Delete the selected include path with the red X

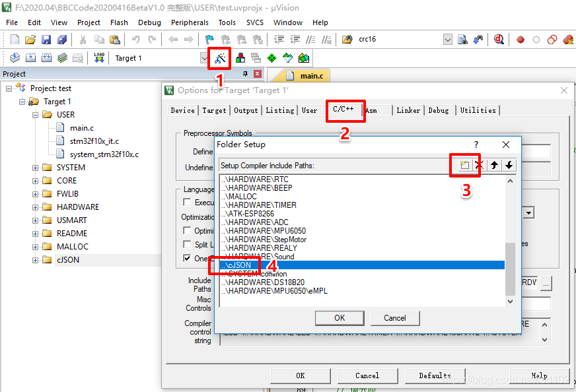(x=479, y=165)
